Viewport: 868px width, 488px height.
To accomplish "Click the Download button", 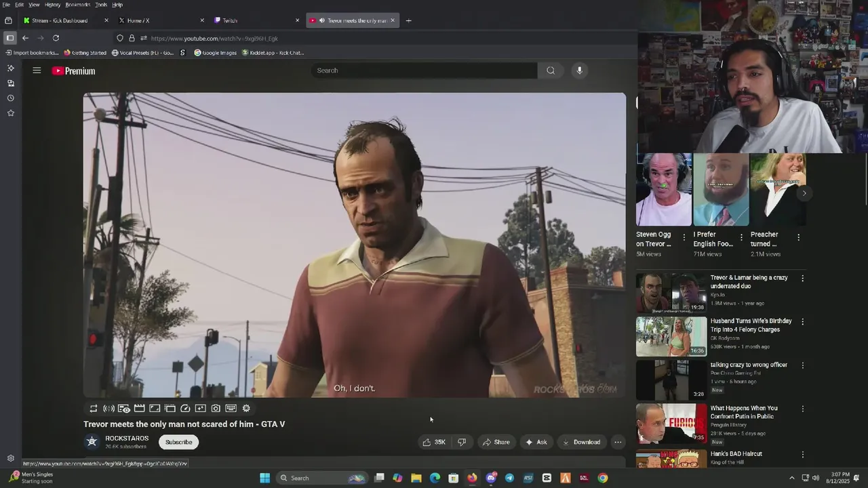I will (581, 442).
